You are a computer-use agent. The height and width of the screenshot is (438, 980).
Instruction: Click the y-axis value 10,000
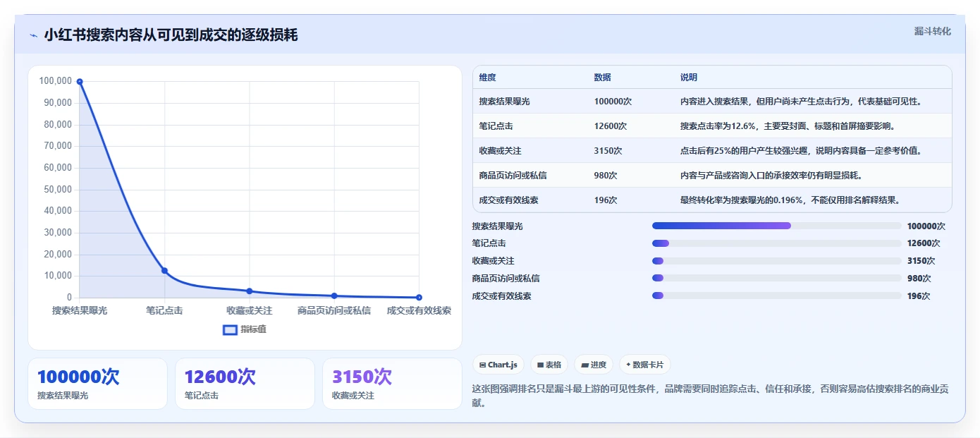[x=58, y=276]
